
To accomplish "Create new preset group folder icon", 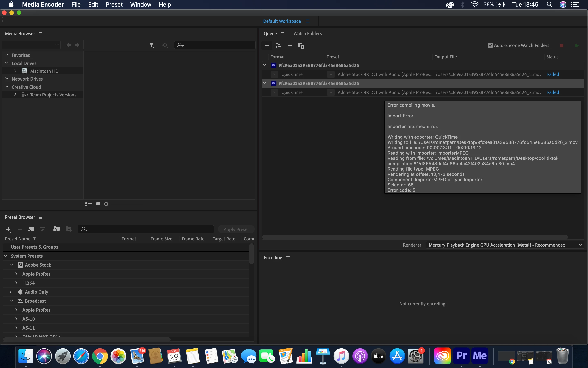I will [31, 229].
